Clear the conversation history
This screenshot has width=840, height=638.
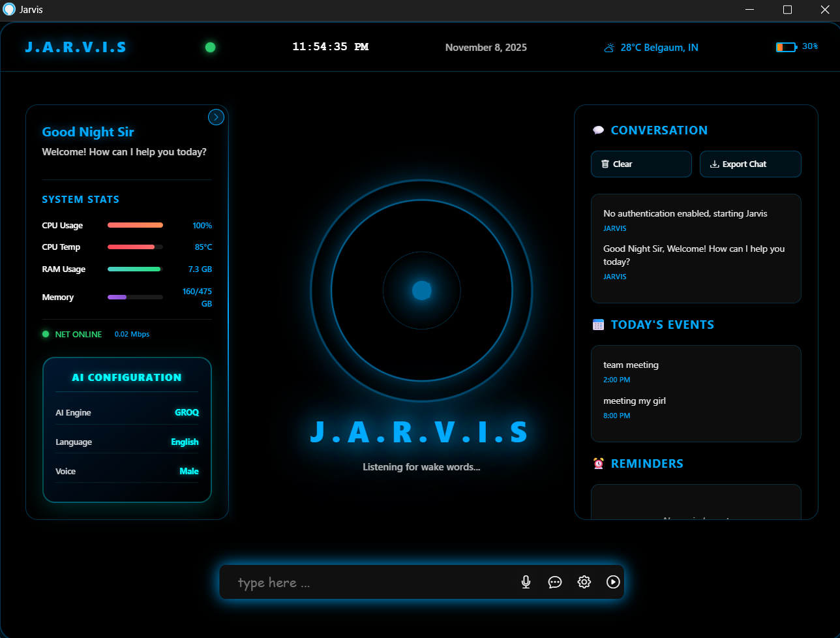[641, 164]
